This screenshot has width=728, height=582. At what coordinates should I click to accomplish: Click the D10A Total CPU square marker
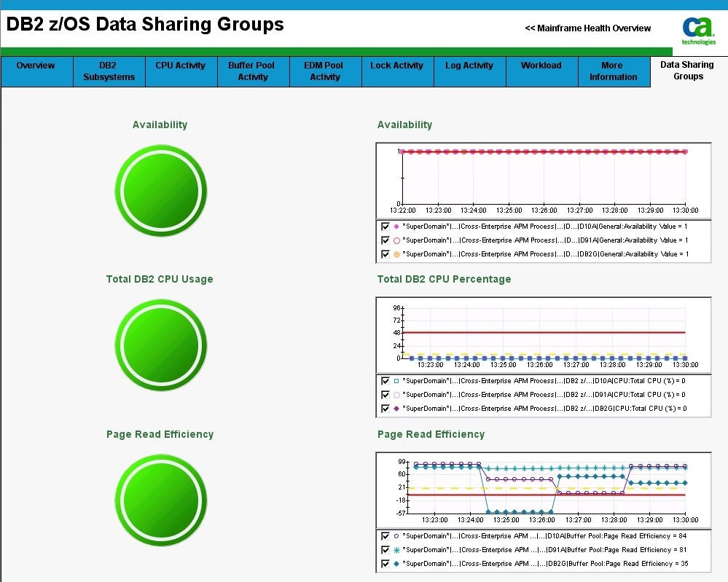point(396,381)
